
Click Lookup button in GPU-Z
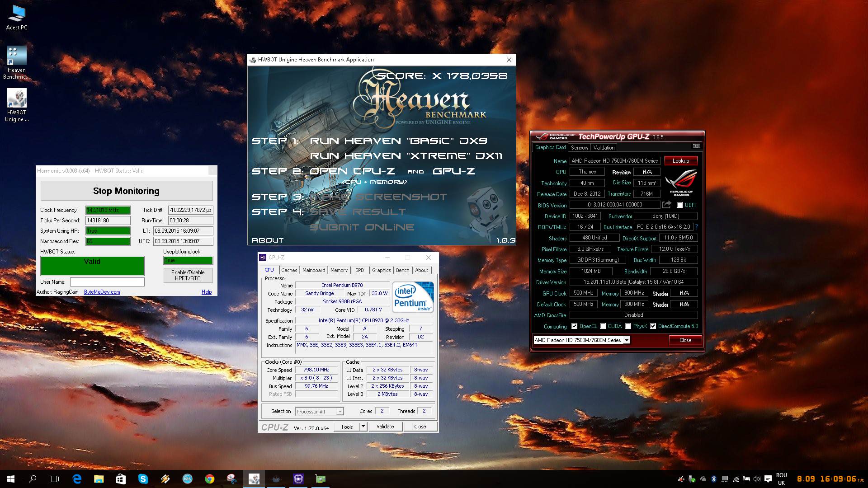[x=681, y=161]
